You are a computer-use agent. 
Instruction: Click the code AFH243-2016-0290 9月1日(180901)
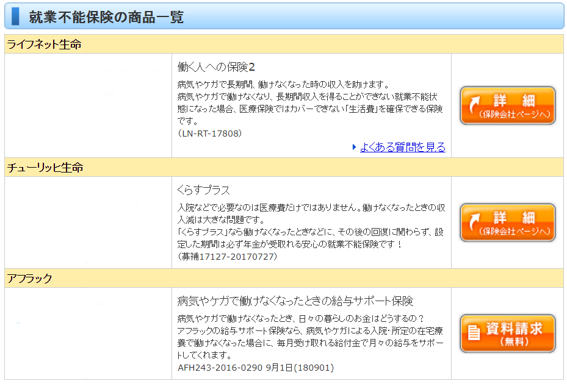tap(256, 368)
